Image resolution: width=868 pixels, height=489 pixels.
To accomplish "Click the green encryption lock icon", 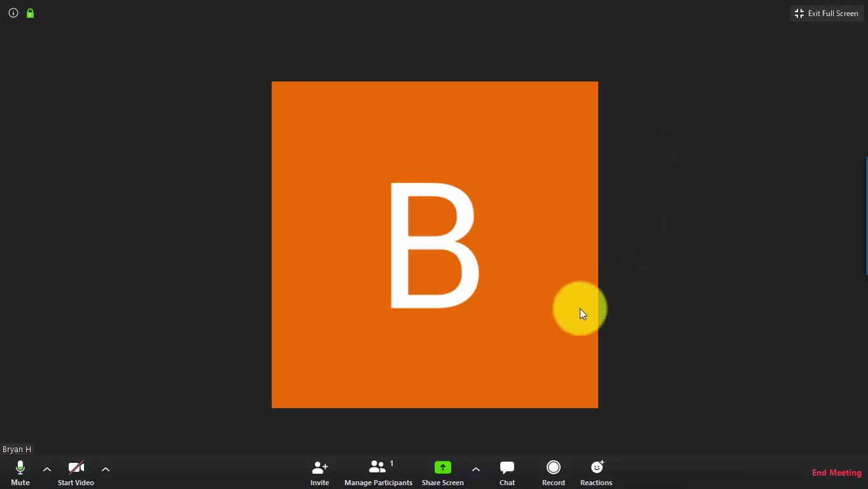I will pyautogui.click(x=30, y=13).
